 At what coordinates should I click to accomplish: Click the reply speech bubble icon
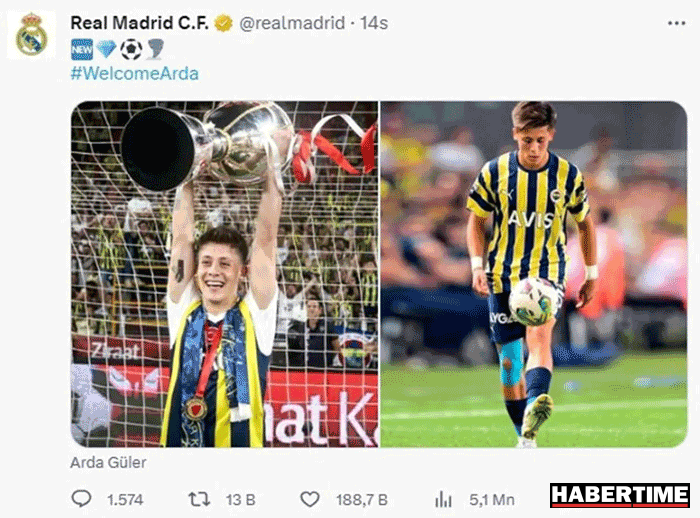pyautogui.click(x=81, y=499)
